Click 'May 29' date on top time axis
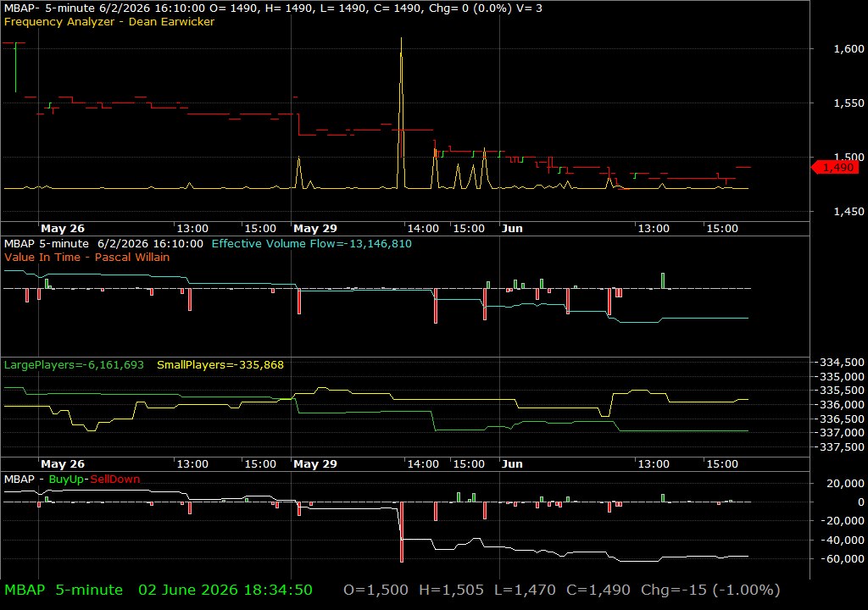Screen dimensions: 868x610 tap(315, 228)
